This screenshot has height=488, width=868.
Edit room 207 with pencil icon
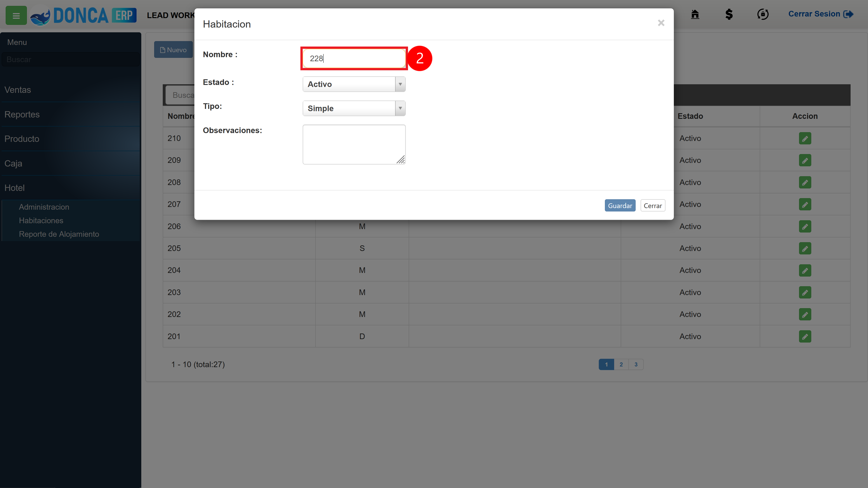click(805, 204)
